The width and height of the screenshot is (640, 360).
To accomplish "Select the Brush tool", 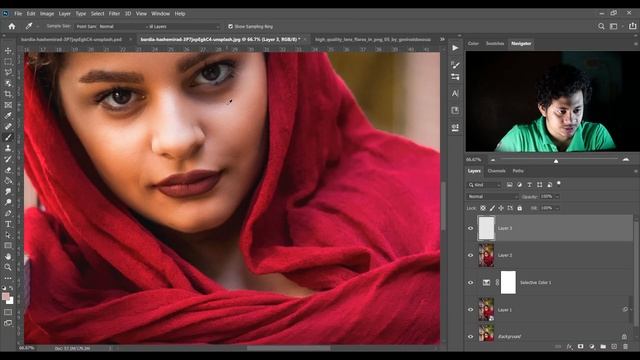I will 8,137.
